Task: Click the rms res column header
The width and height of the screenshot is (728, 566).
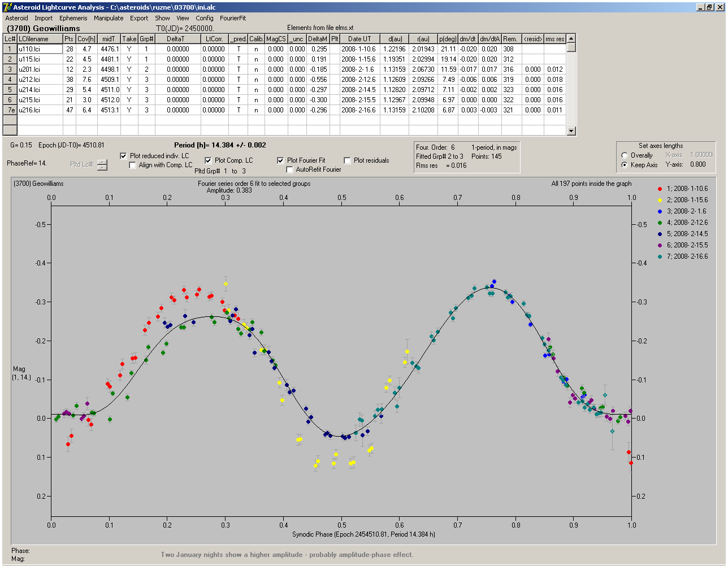Action: 554,39
